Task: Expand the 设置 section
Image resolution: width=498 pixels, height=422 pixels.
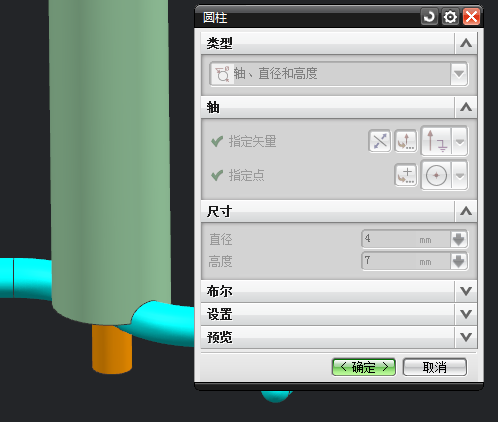Action: 339,314
